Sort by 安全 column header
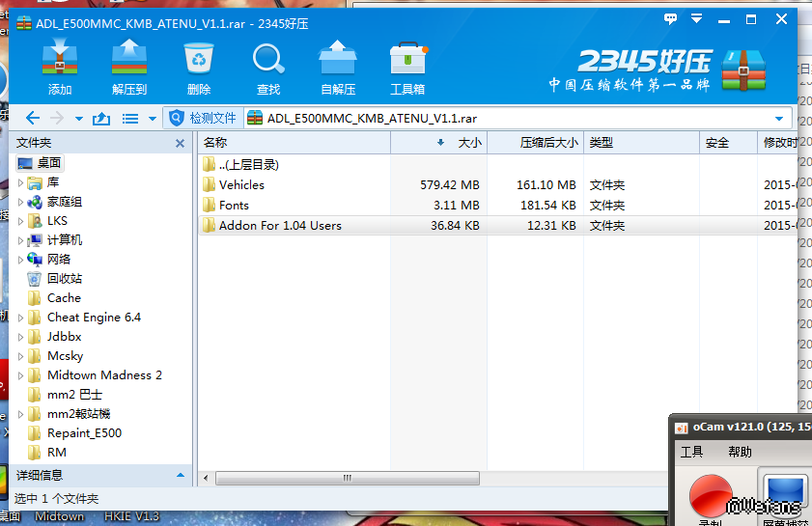The width and height of the screenshot is (812, 526). [728, 143]
